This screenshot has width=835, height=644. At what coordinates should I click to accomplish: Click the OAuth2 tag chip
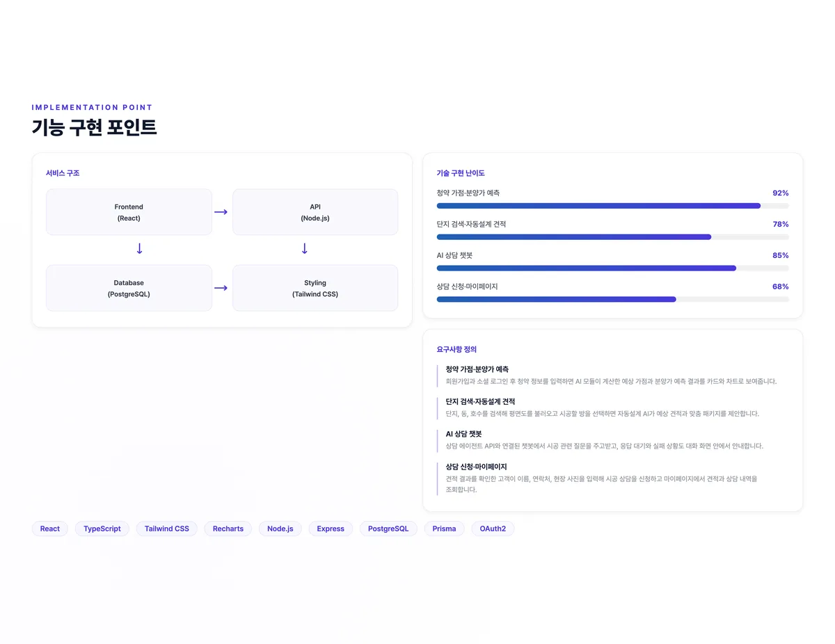tap(493, 529)
